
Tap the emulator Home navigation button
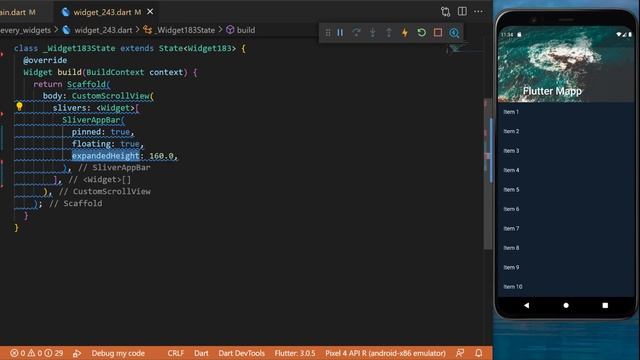tap(566, 305)
